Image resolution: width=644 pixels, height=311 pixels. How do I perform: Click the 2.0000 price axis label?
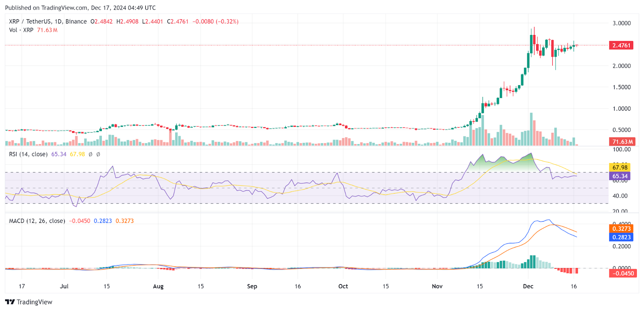(621, 66)
